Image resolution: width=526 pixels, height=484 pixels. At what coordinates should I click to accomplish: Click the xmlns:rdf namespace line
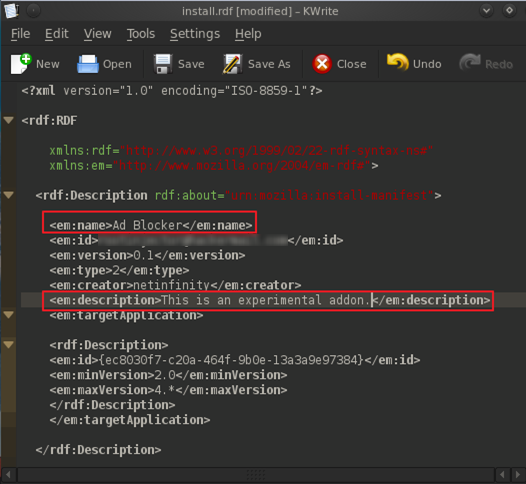tap(241, 150)
